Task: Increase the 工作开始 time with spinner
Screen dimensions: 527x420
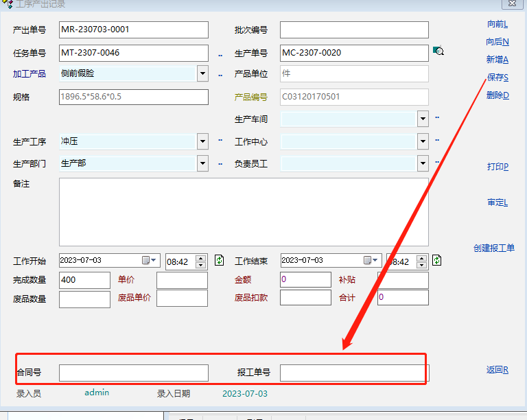Action: point(200,257)
